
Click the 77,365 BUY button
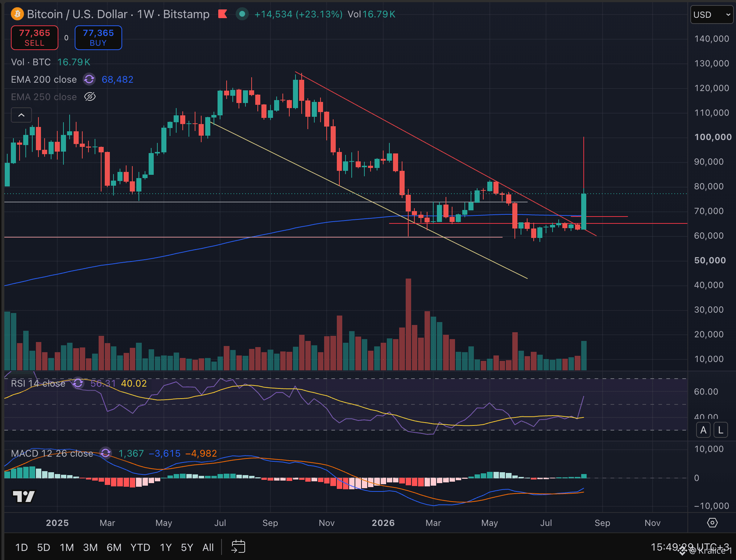pos(98,38)
